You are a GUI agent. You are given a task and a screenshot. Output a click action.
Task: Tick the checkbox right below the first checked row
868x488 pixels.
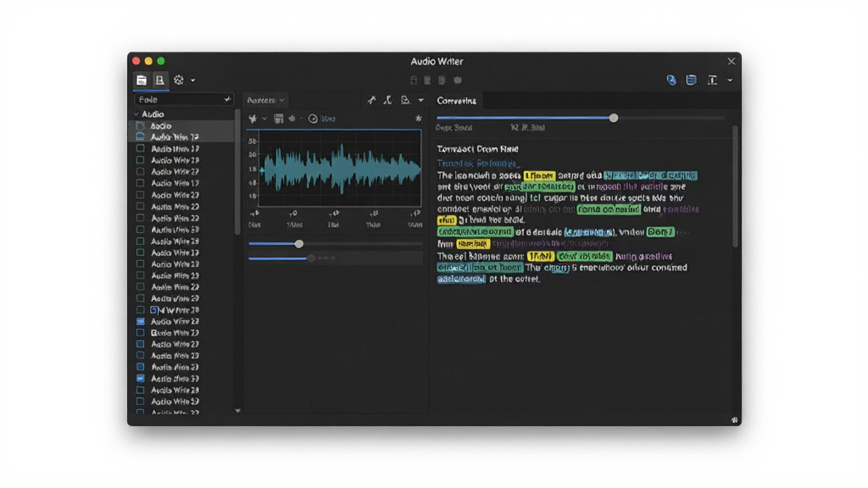tap(141, 333)
